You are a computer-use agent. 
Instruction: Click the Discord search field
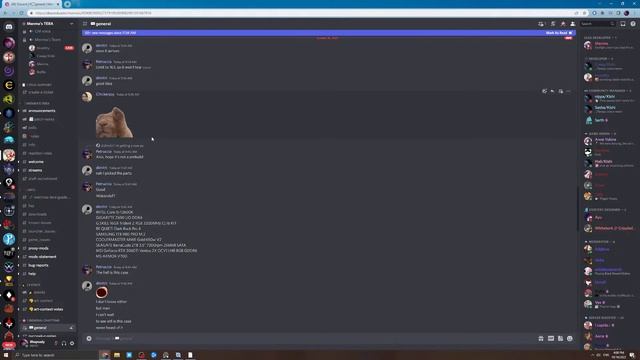pos(598,24)
